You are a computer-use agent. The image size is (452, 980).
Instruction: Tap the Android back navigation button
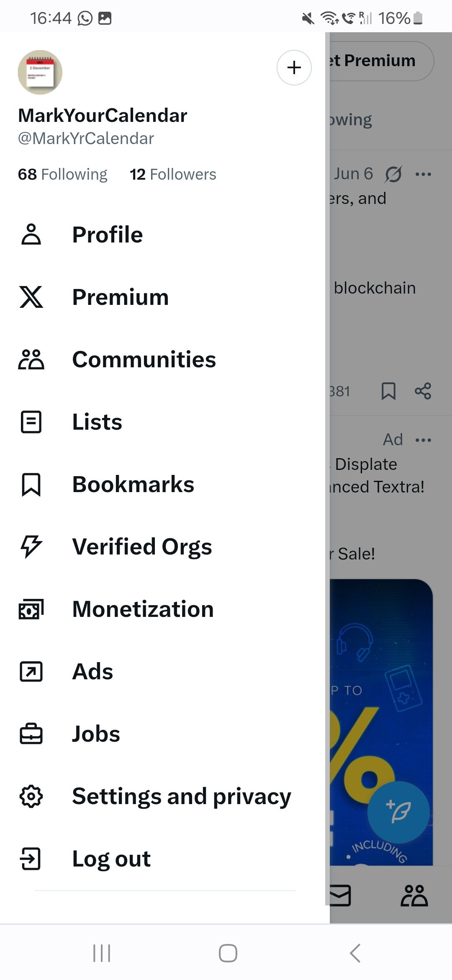coord(355,953)
